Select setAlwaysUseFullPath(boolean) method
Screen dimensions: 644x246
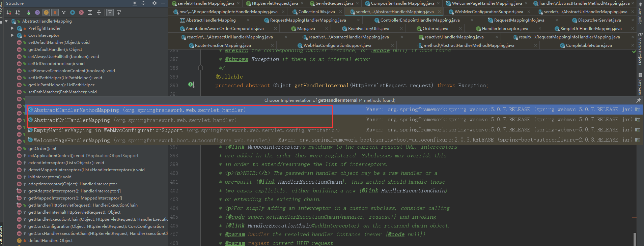[63, 57]
